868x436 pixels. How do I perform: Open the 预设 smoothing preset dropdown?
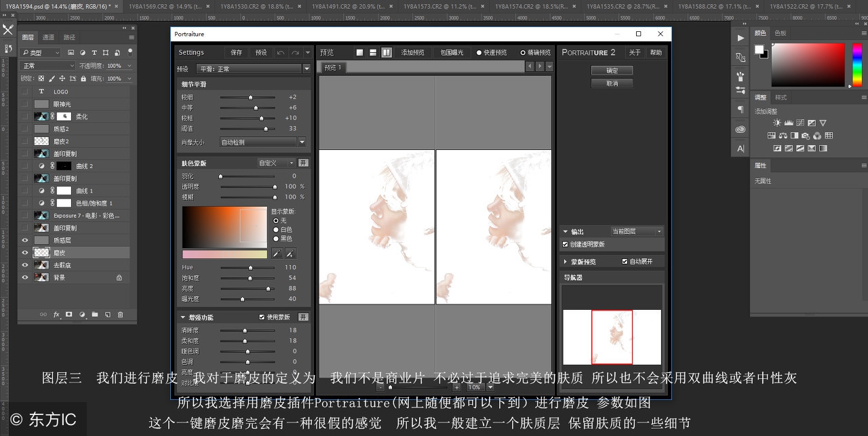tap(252, 68)
